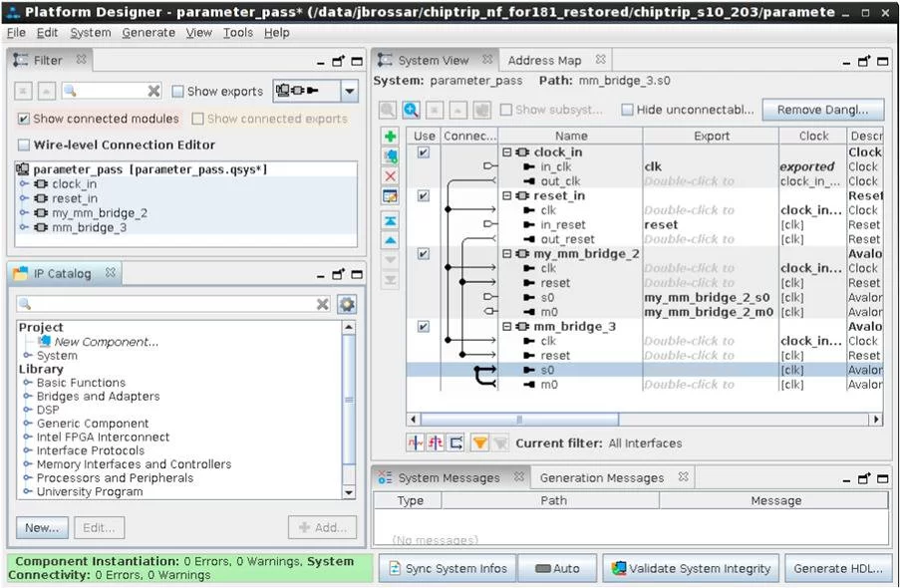
Task: Click the move-up triangle icon
Action: point(390,240)
